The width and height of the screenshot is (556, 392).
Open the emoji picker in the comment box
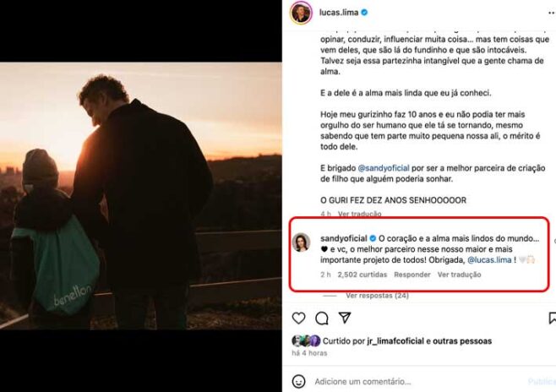[299, 381]
